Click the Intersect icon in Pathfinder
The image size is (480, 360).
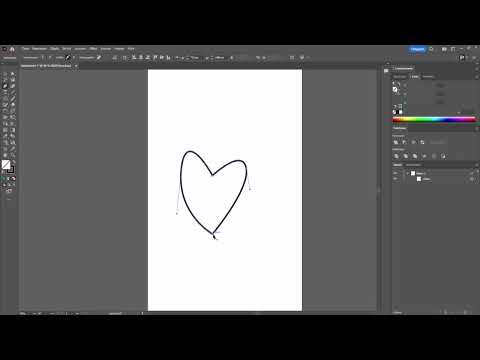coord(413,142)
